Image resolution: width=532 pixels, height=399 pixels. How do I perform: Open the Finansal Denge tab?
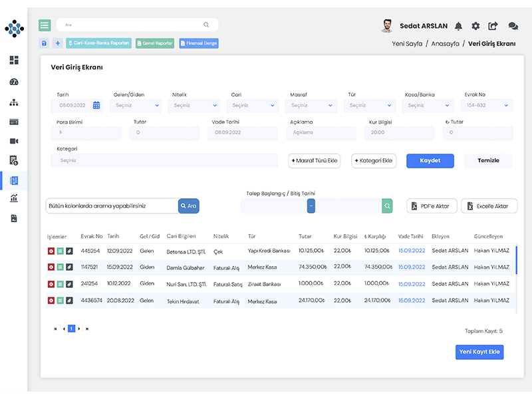click(198, 43)
